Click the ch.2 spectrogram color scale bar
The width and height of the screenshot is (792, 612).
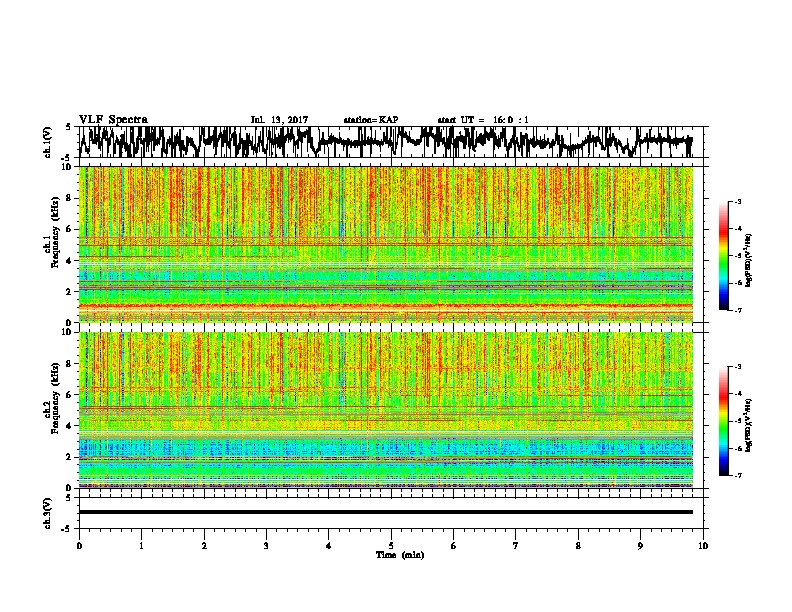(x=723, y=421)
